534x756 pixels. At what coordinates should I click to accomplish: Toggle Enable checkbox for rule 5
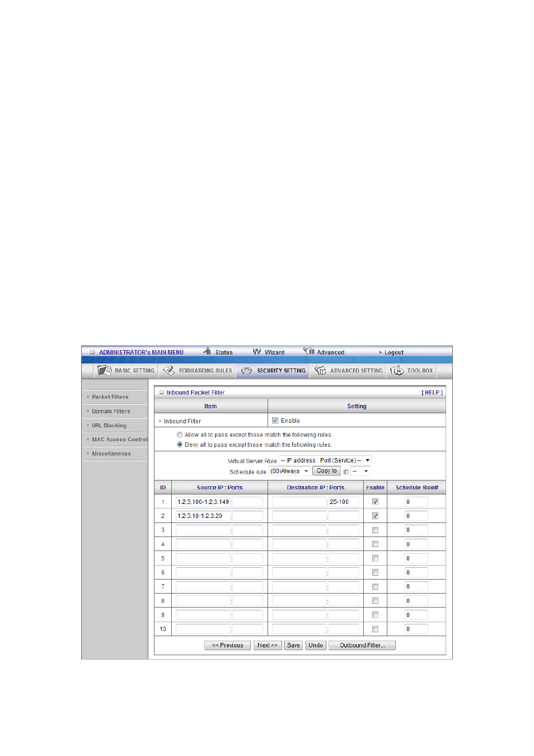click(x=375, y=558)
